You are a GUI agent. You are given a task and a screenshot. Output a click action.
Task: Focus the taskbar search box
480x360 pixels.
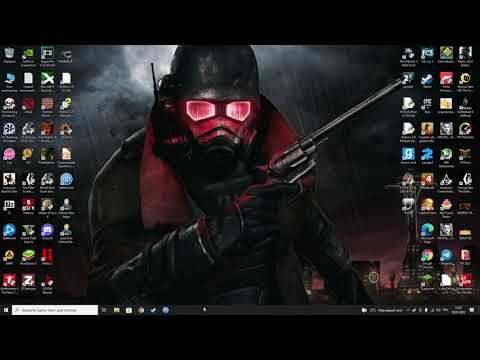point(55,310)
